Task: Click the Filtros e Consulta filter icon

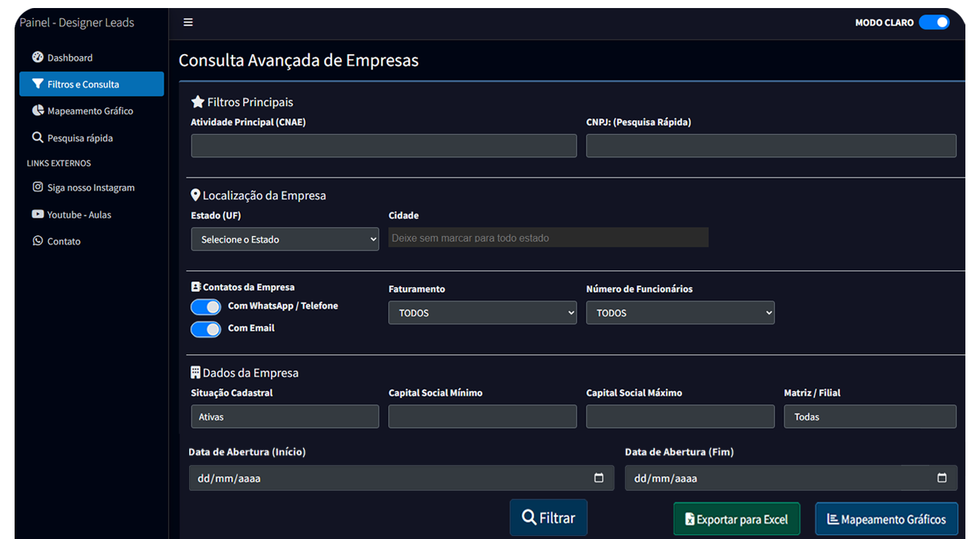Action: (x=39, y=83)
